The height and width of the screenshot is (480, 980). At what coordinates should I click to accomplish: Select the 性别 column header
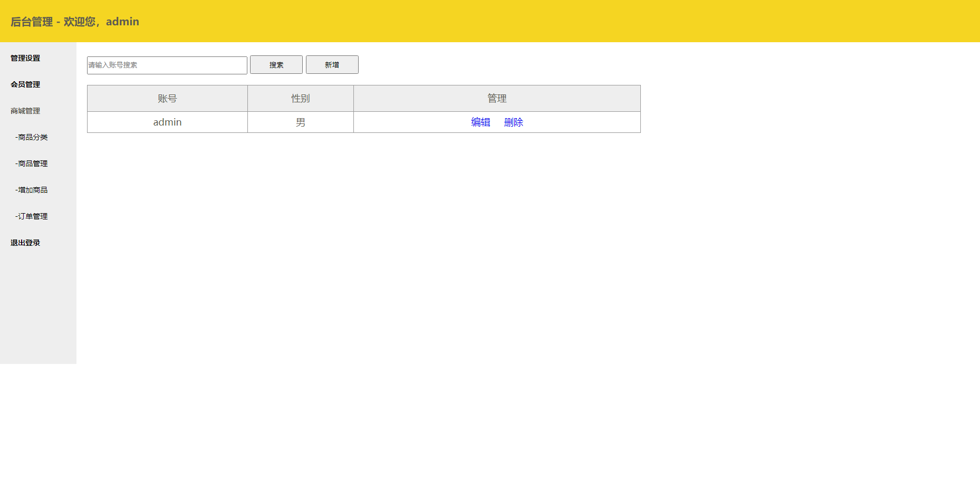(x=301, y=99)
